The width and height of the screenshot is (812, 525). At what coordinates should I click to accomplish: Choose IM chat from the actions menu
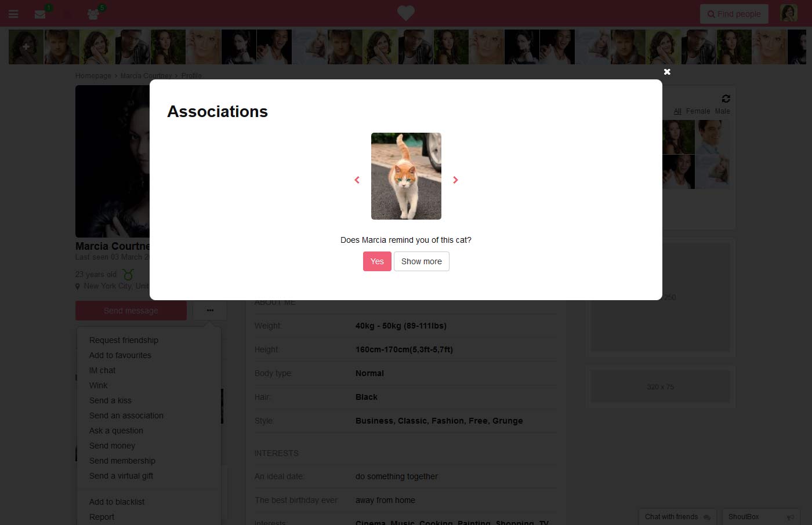click(x=102, y=370)
